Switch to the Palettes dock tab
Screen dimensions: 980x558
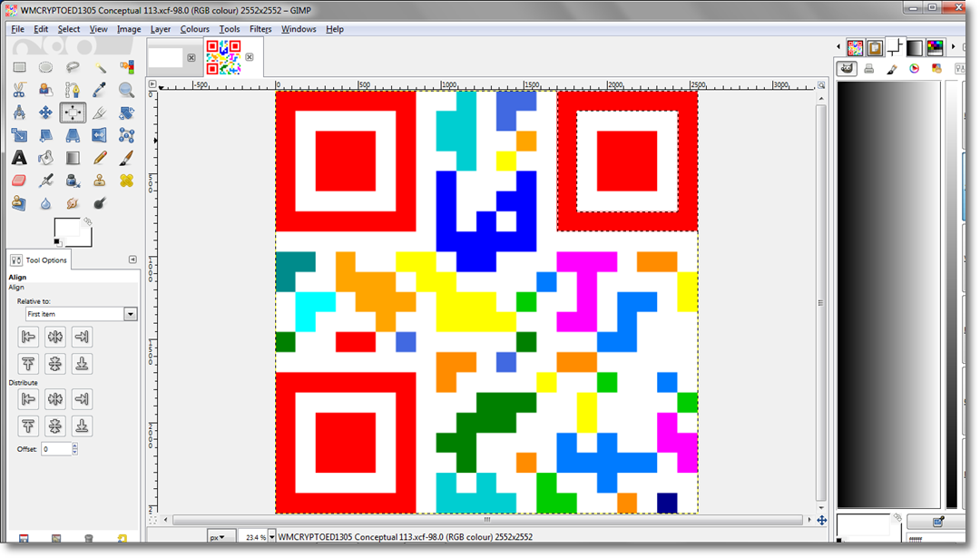coord(935,47)
